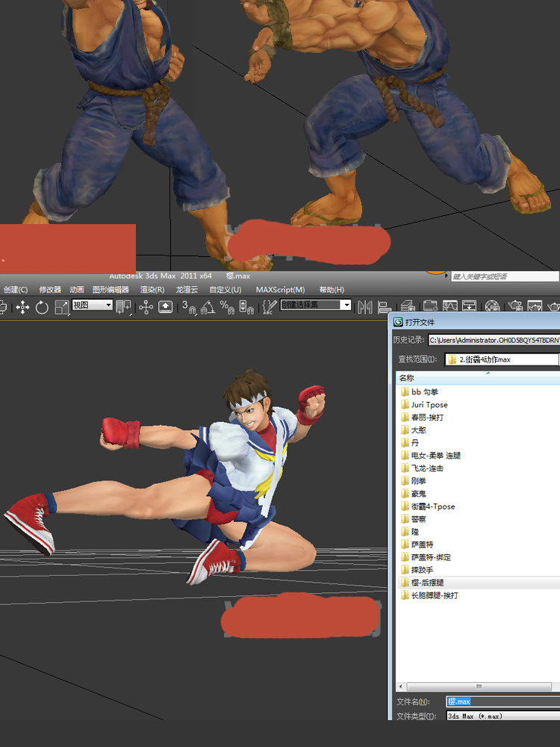Select the Move tool in the toolbar
The image size is (560, 747).
click(x=22, y=307)
